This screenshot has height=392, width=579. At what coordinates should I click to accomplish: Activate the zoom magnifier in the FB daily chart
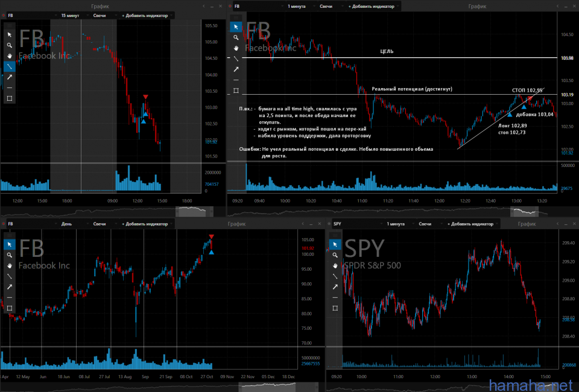pyautogui.click(x=10, y=255)
